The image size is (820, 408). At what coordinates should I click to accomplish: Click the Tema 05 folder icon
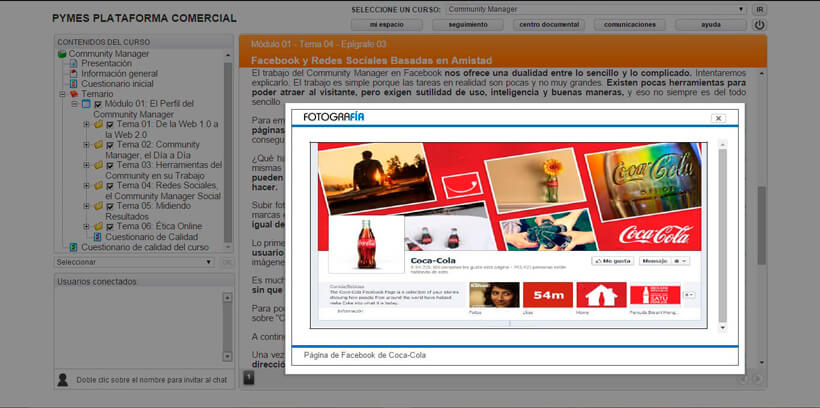(x=98, y=206)
